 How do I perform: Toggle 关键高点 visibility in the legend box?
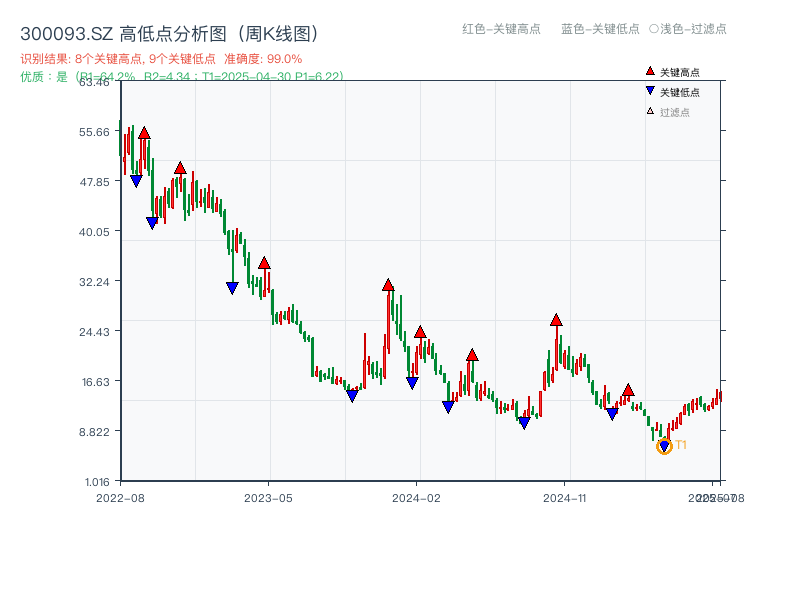[678, 71]
